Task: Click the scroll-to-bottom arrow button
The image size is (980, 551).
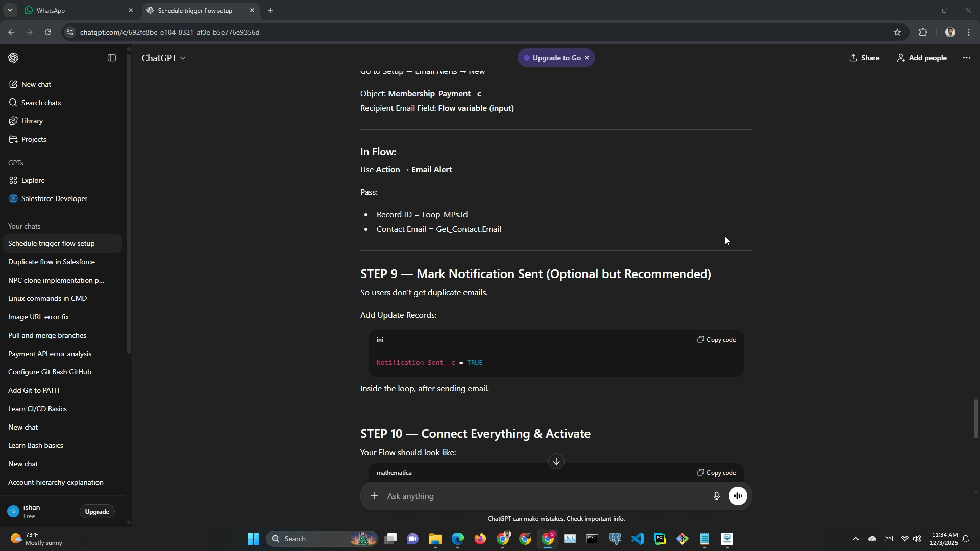Action: pyautogui.click(x=556, y=461)
